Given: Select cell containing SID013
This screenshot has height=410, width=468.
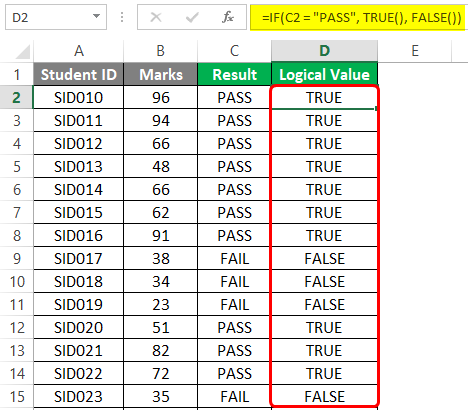Looking at the screenshot, I should point(79,166).
